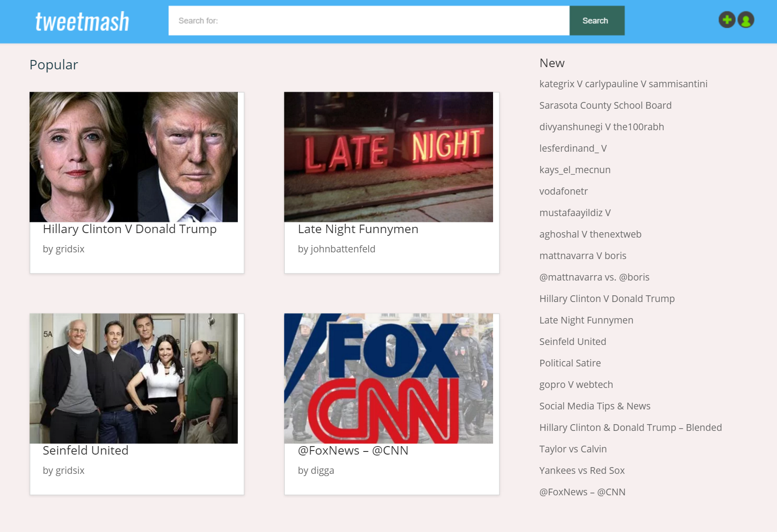Open Late Night Funnymen card title
Viewport: 777px width, 532px height.
[358, 229]
